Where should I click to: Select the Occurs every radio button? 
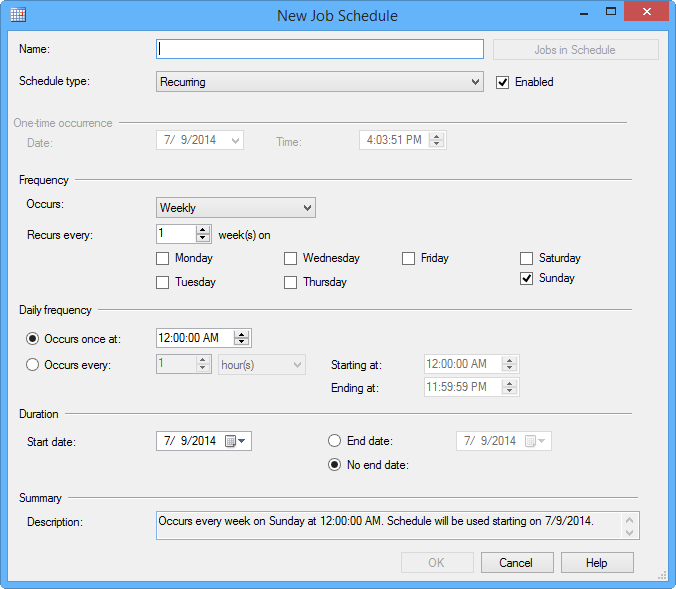click(x=33, y=365)
